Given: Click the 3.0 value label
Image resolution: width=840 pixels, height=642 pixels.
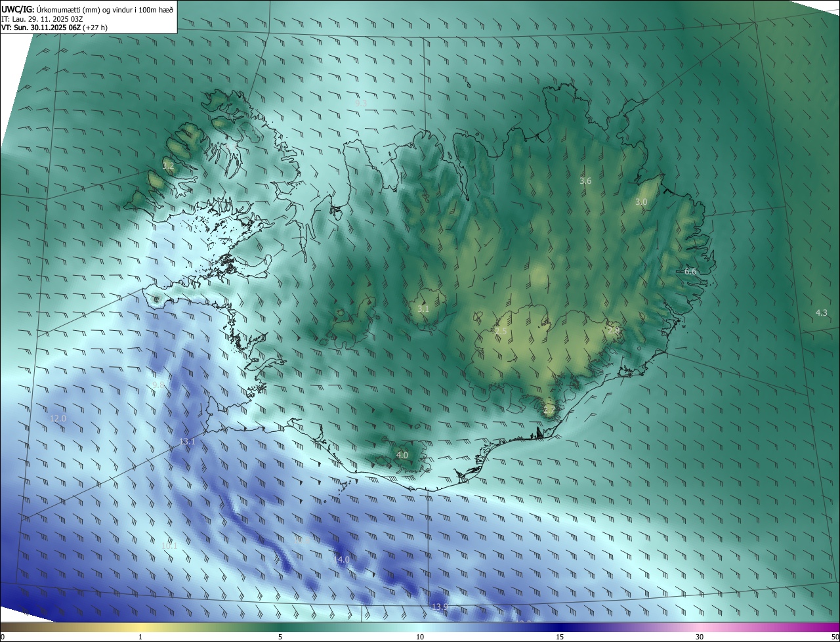Looking at the screenshot, I should [641, 202].
